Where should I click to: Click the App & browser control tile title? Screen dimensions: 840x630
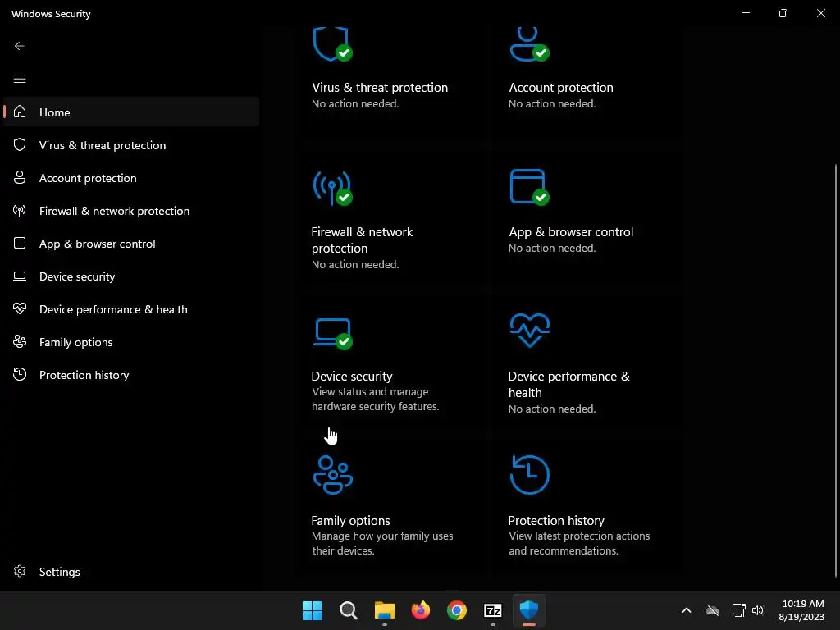tap(571, 232)
